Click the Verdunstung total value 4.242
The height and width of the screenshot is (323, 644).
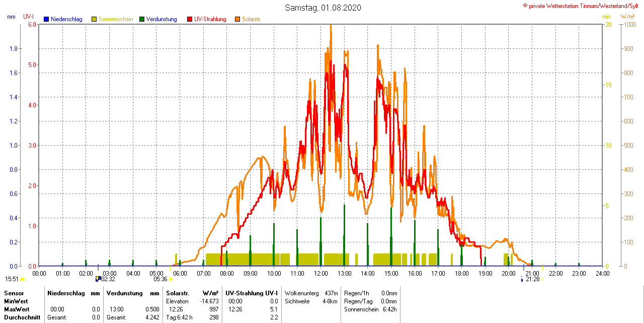click(152, 317)
